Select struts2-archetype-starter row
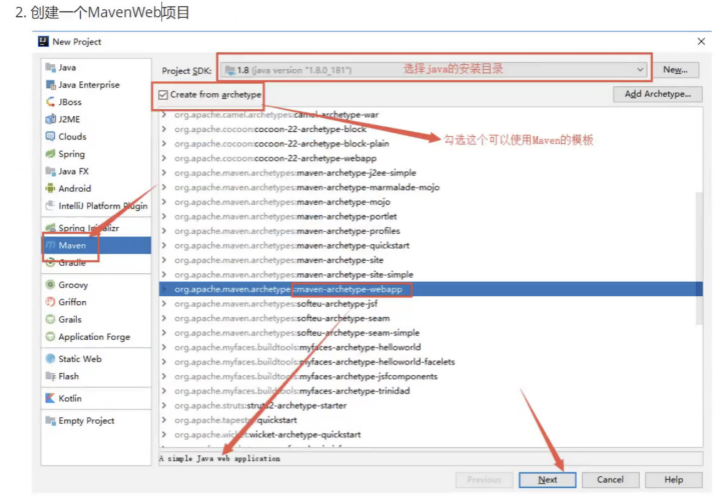The image size is (728, 500). pyautogui.click(x=430, y=405)
